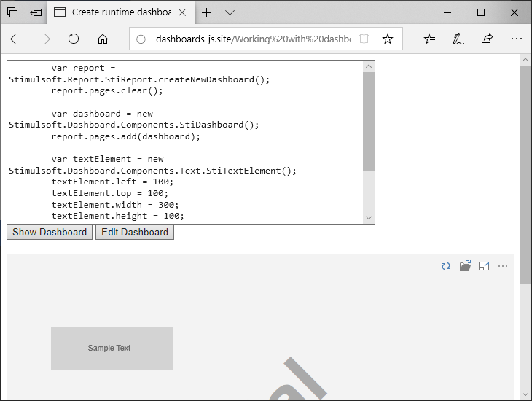Open the tabs you've set aside icon
This screenshot has width=532, height=401.
pos(12,12)
